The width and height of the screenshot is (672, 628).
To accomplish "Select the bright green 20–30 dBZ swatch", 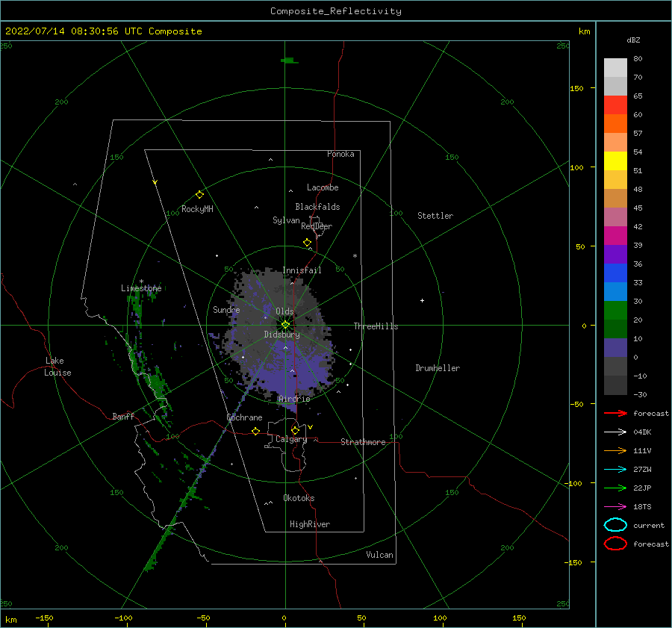I will [x=615, y=310].
